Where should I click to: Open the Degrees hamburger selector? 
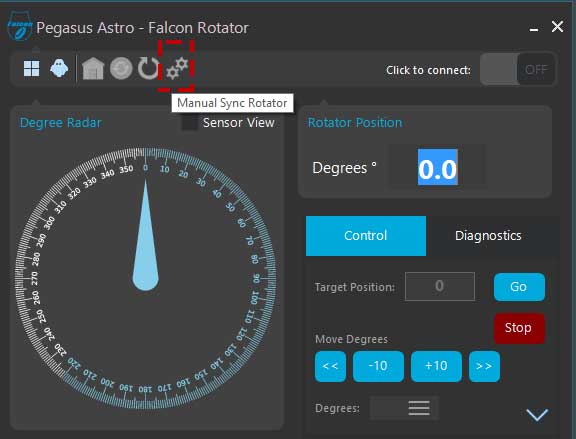pos(419,408)
